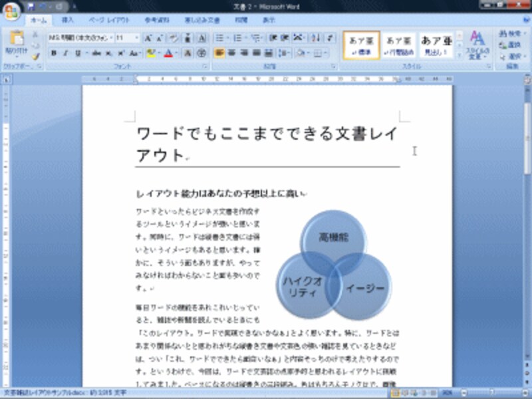Click the font color icon

tap(168, 51)
